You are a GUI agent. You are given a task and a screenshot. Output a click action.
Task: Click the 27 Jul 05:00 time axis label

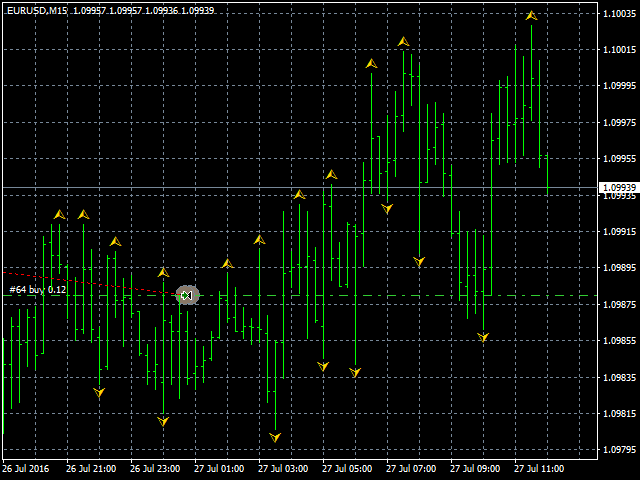[x=346, y=468]
